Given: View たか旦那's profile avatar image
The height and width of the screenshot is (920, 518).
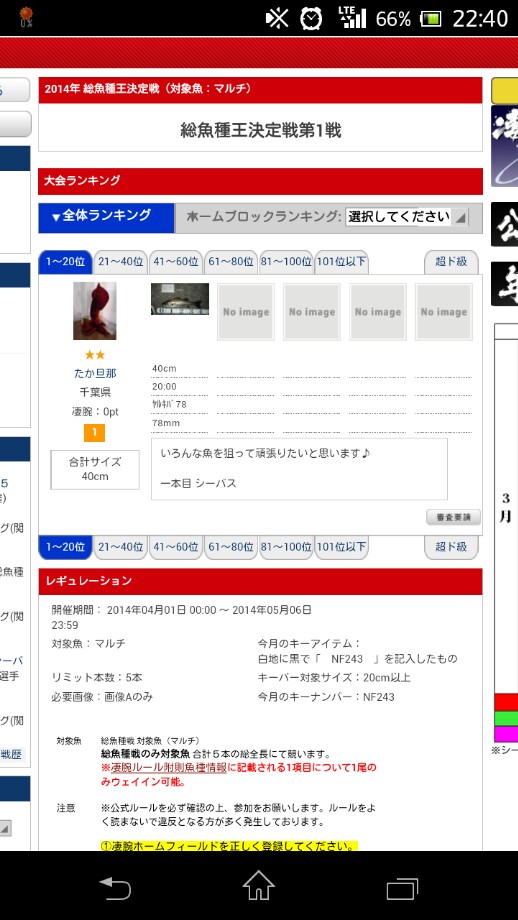Looking at the screenshot, I should (x=94, y=311).
